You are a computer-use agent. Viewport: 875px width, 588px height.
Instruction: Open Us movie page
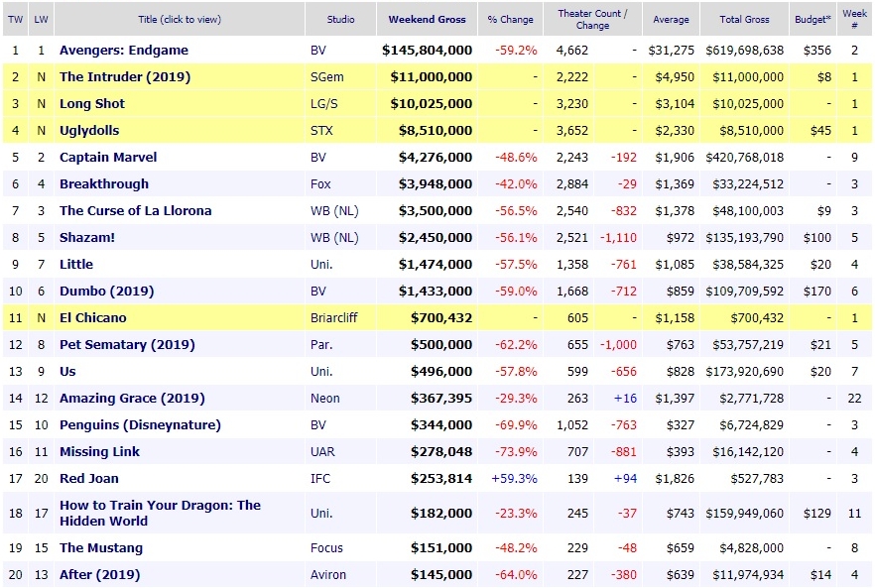pyautogui.click(x=67, y=372)
